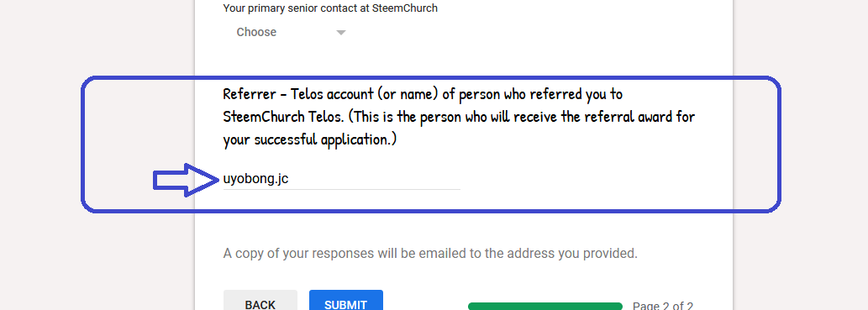Click the underline beneath the referrer answer
868x310 pixels.
click(341, 189)
